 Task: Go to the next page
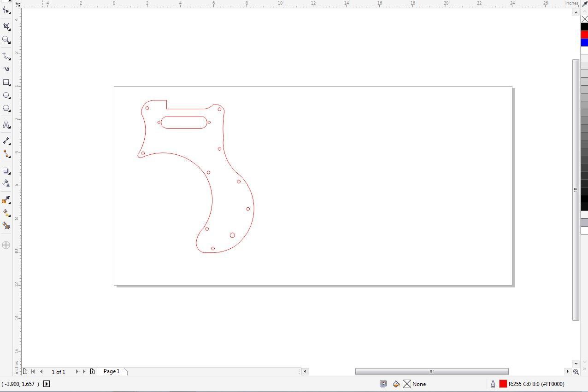point(77,371)
